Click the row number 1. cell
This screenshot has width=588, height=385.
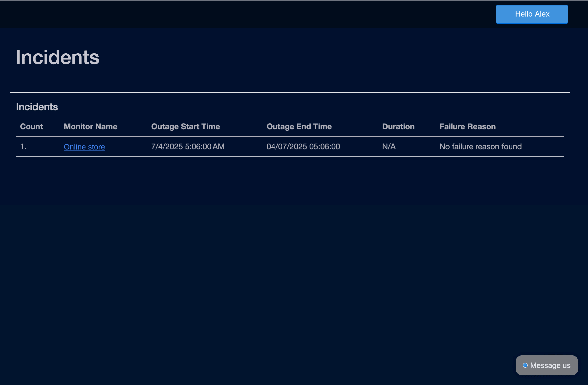(23, 147)
